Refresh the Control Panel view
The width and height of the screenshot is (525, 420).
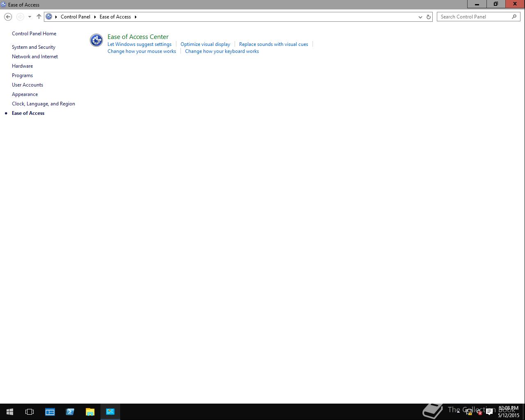tap(429, 17)
